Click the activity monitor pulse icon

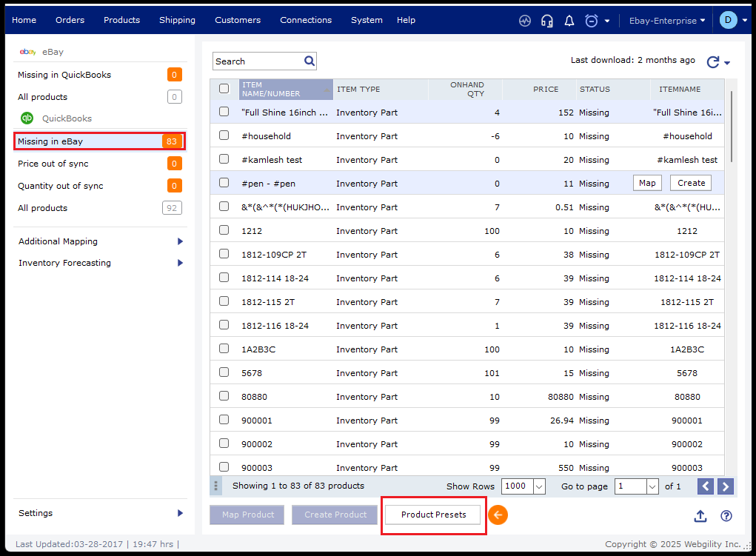tap(525, 21)
